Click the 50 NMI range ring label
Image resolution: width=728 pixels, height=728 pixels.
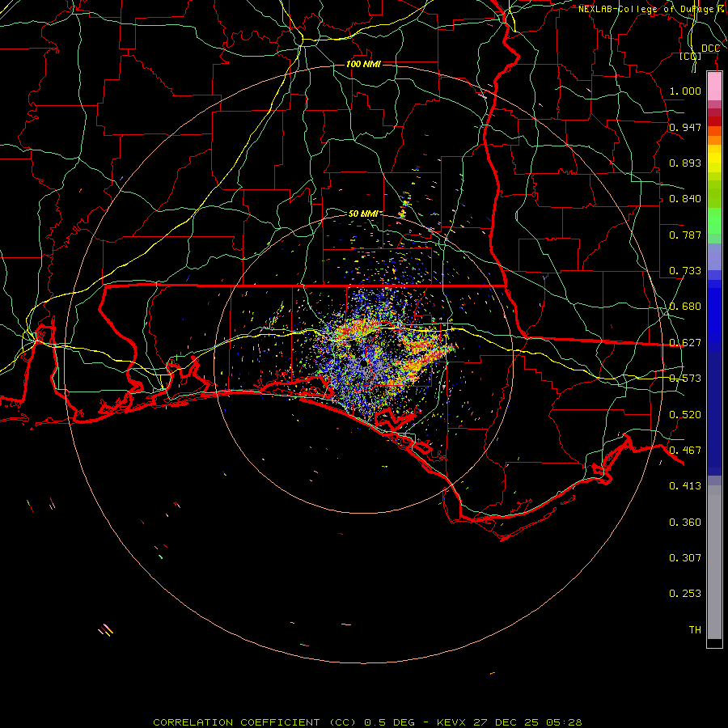click(x=364, y=214)
